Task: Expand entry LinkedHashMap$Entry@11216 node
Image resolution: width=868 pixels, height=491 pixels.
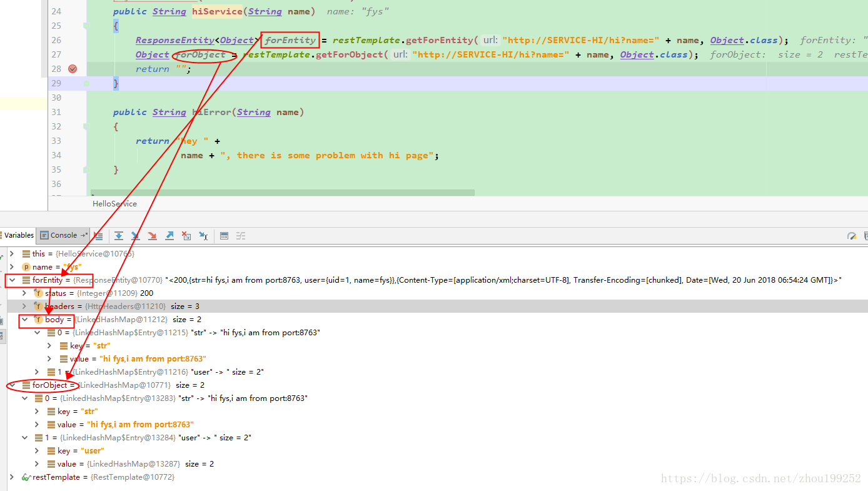Action: tap(37, 372)
